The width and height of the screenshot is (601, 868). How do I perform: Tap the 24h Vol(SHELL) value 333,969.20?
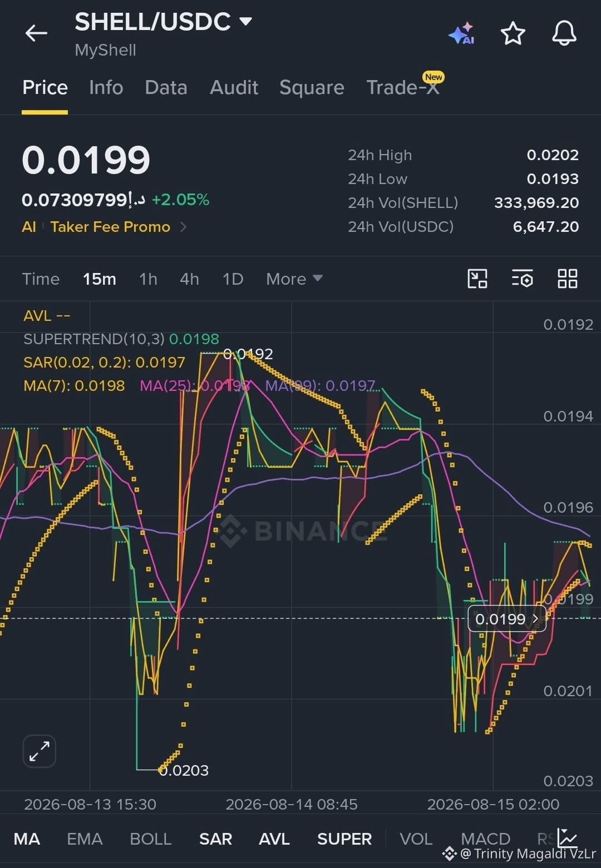[x=536, y=203]
